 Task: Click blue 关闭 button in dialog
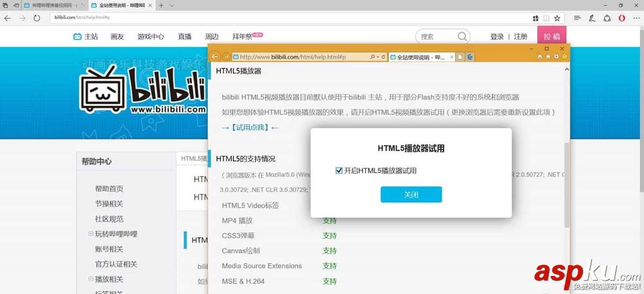pos(411,194)
